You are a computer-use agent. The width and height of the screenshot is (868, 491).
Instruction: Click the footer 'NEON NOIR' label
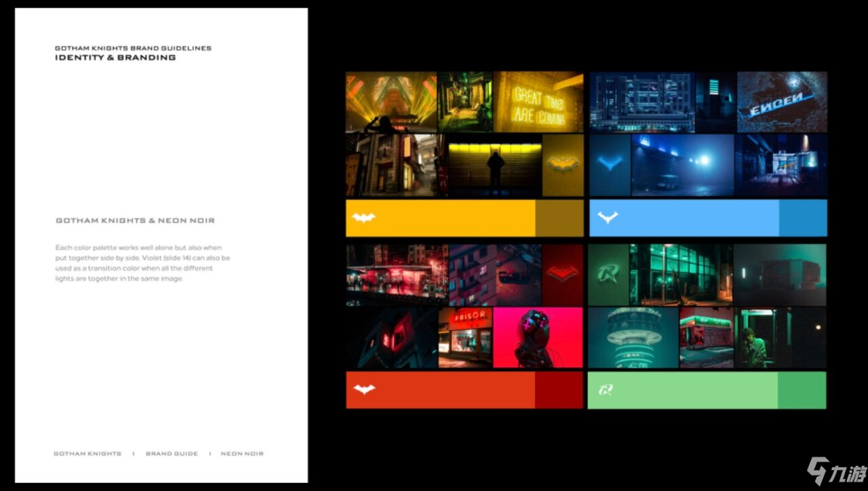(242, 453)
